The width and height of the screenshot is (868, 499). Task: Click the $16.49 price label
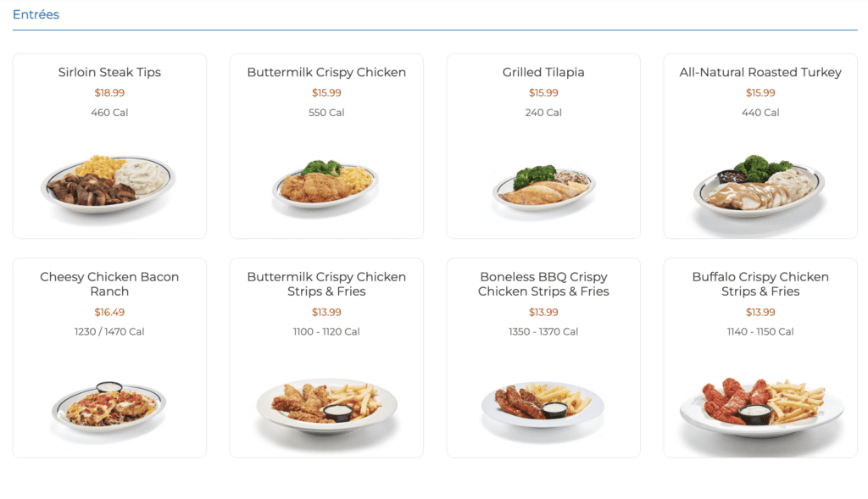(x=108, y=312)
